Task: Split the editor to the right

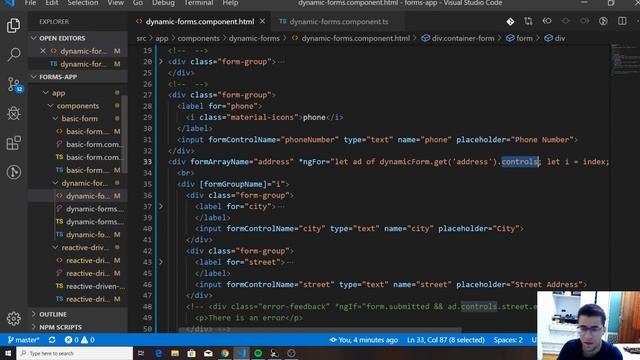Action: pos(622,21)
